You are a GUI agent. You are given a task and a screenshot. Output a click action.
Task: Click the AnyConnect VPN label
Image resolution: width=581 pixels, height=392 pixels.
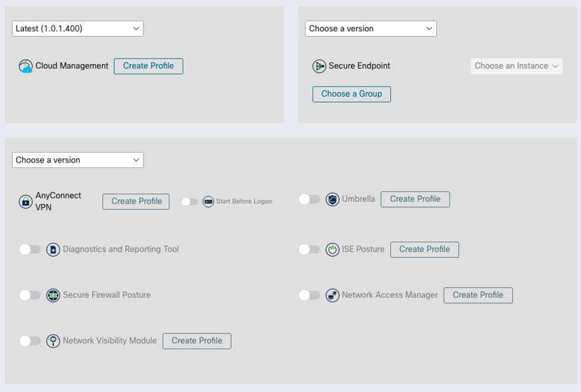pyautogui.click(x=58, y=201)
